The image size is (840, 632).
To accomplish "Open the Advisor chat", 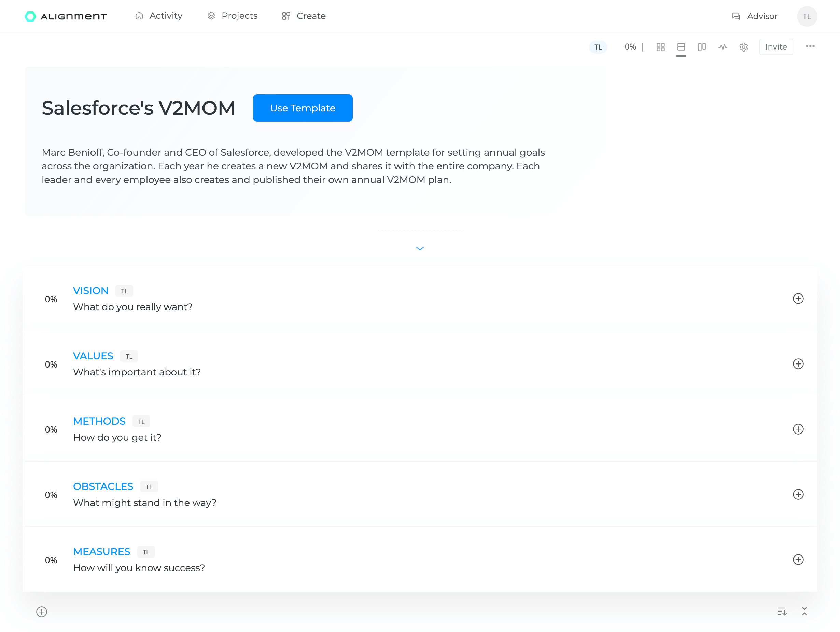I will click(x=755, y=16).
